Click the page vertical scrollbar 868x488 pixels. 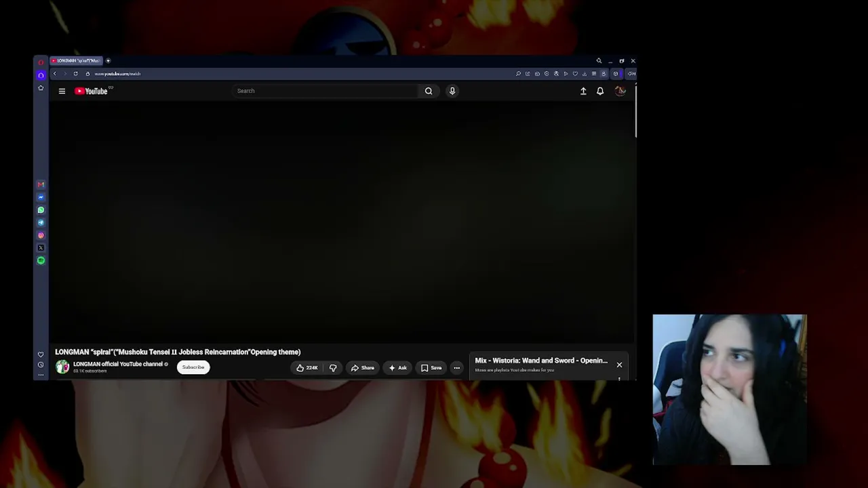(x=635, y=112)
